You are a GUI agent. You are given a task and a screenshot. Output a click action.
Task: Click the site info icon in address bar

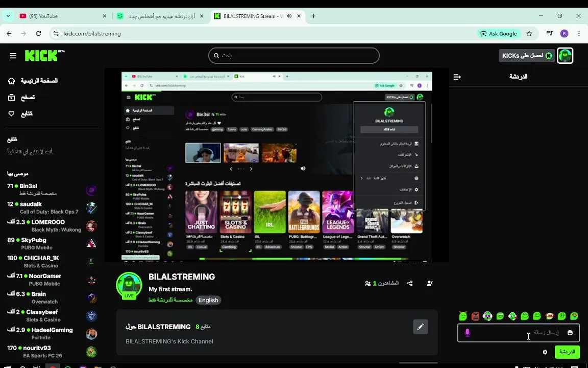56,33
